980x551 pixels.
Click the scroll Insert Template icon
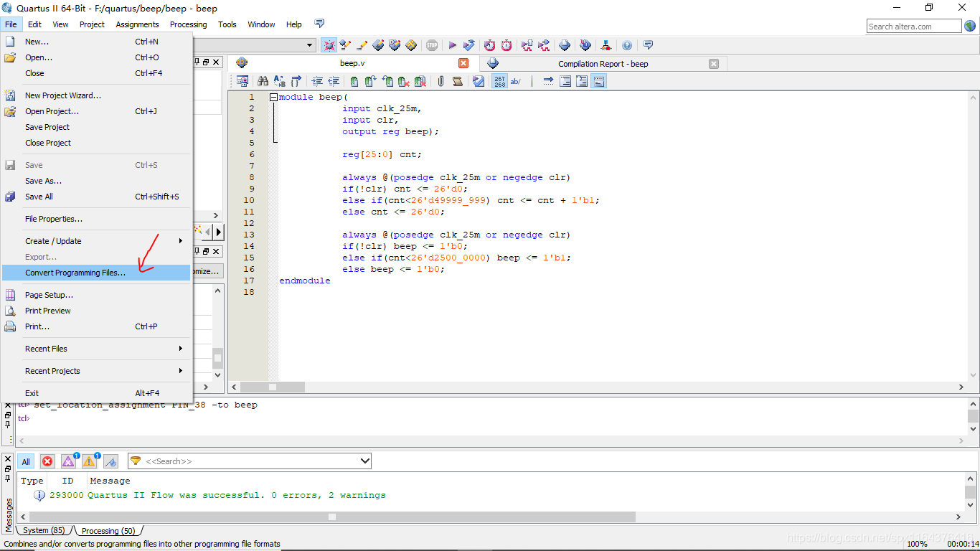pos(457,82)
